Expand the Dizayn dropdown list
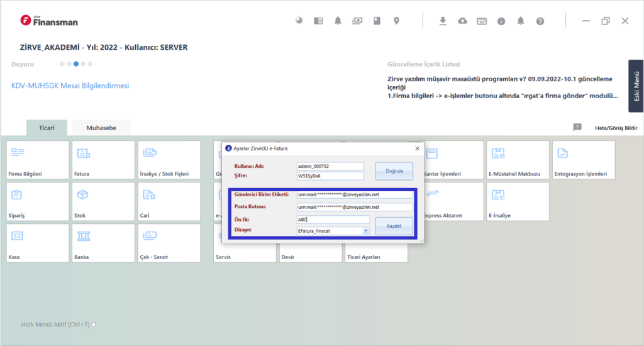The width and height of the screenshot is (644, 346). click(365, 231)
